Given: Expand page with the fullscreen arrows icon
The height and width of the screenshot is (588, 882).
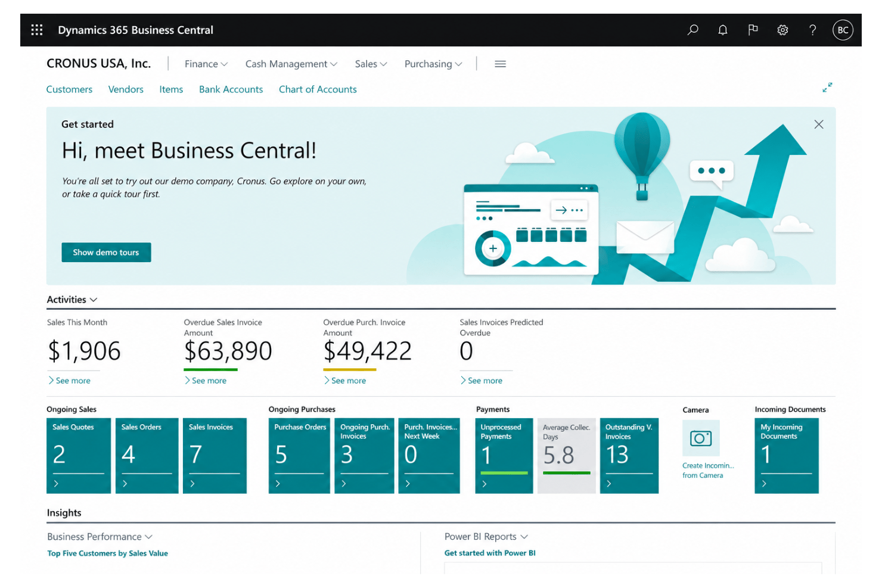Looking at the screenshot, I should tap(827, 88).
